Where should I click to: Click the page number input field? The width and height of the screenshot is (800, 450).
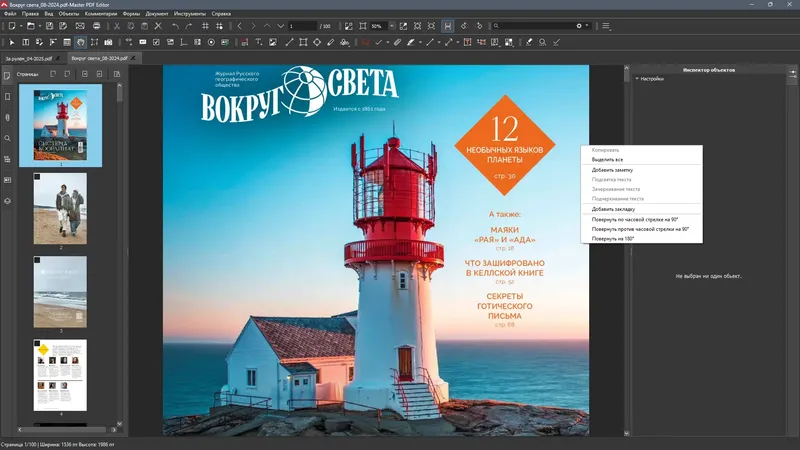(x=300, y=25)
